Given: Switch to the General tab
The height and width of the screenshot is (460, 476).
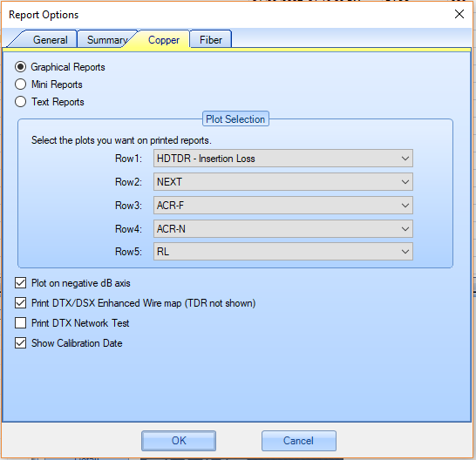Looking at the screenshot, I should click(x=50, y=40).
